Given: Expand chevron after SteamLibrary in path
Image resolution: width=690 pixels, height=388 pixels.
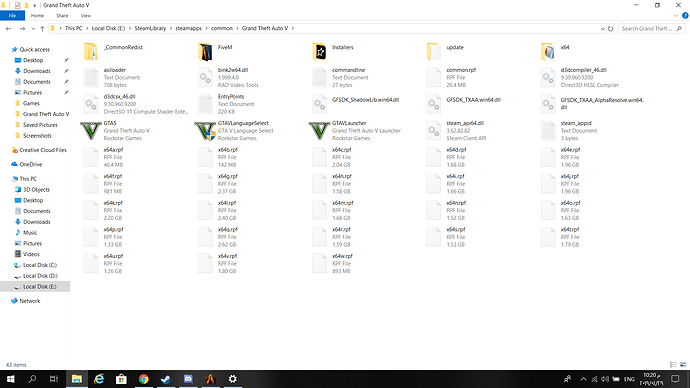Looking at the screenshot, I should [171, 28].
